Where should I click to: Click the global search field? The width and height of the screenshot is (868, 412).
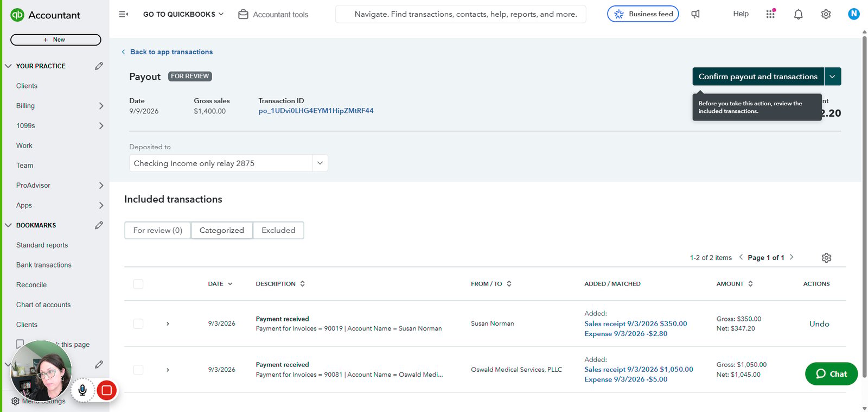click(461, 14)
